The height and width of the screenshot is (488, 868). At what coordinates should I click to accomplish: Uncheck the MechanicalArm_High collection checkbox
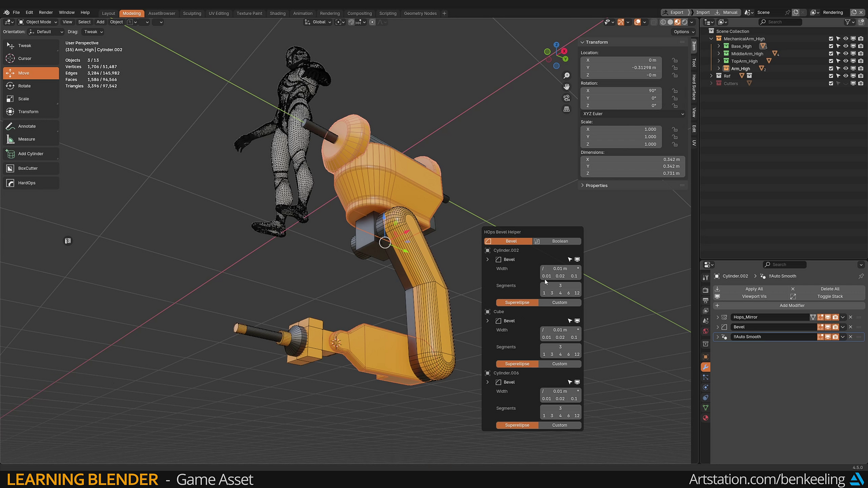point(831,39)
